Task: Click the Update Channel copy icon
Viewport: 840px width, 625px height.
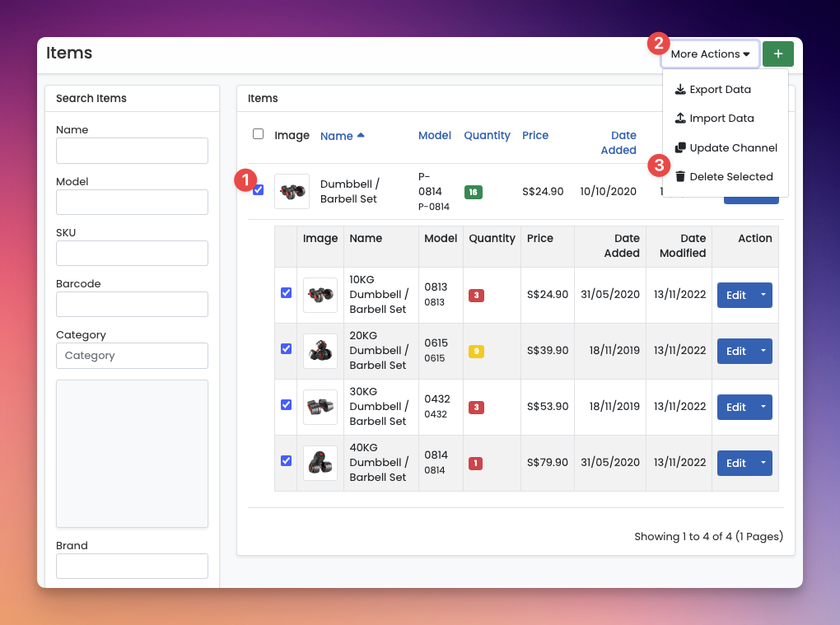Action: (x=680, y=147)
